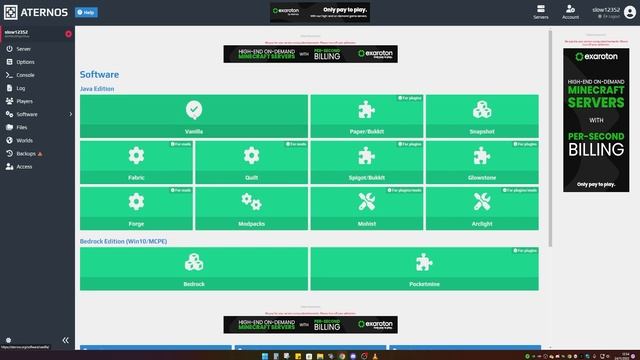Select the Mohist software tile
Image resolution: width=640 pixels, height=360 pixels.
(367, 209)
